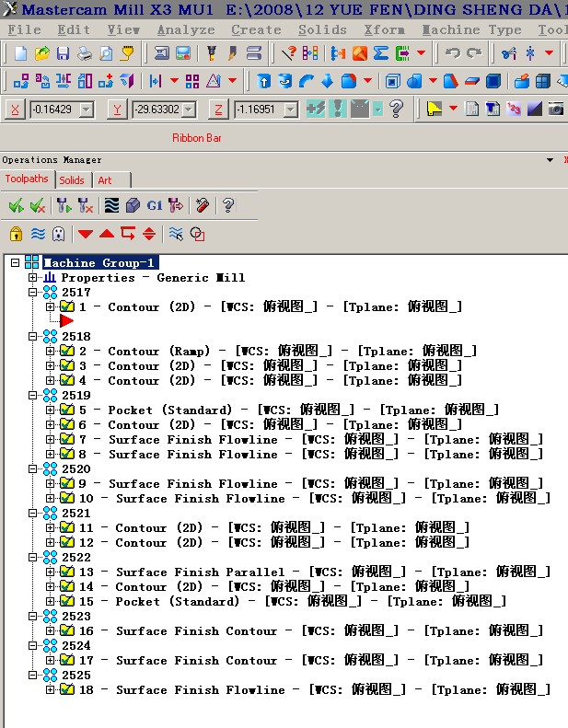Viewport: 568px width, 728px height.
Task: Open the Xform menu
Action: [384, 30]
